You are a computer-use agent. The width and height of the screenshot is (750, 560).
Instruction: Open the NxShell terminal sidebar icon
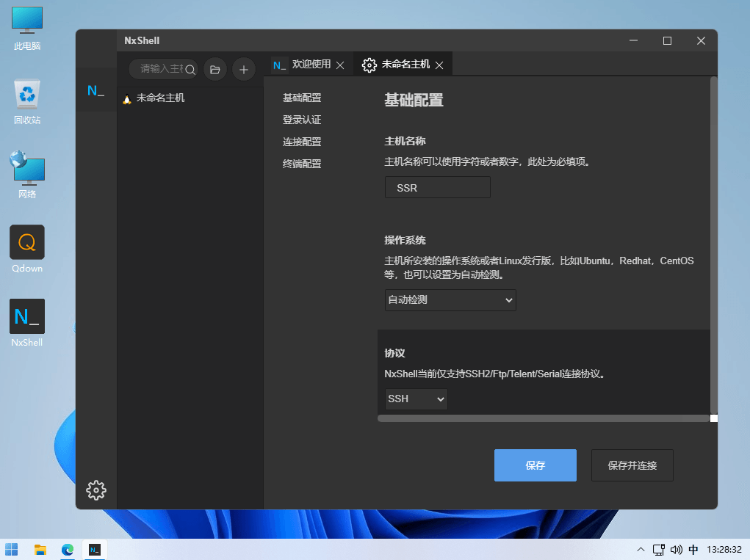tap(95, 90)
